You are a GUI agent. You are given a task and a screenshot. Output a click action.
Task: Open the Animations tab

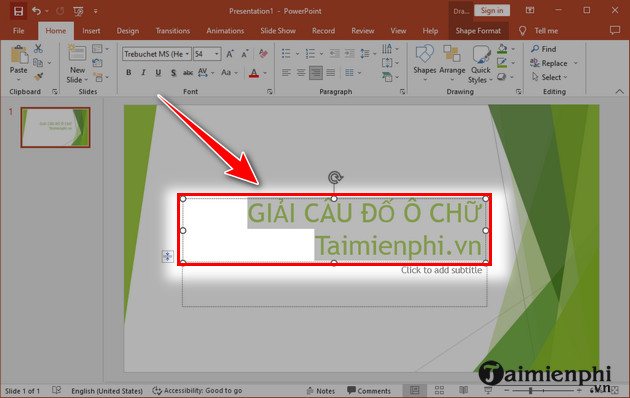225,31
